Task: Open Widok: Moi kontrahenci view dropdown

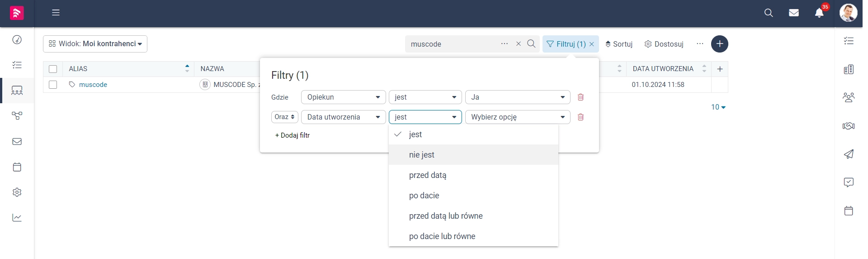Action: (95, 44)
